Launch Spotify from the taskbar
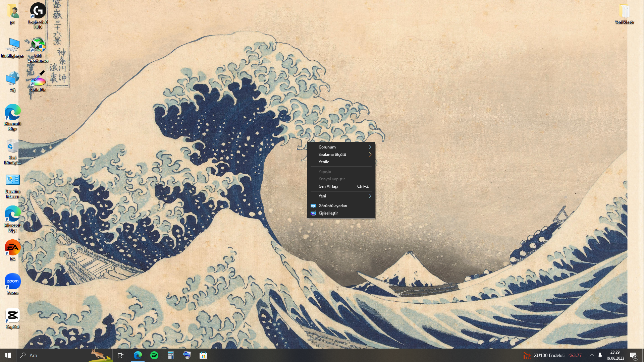Screen dimensions: 644x362 coord(154,355)
